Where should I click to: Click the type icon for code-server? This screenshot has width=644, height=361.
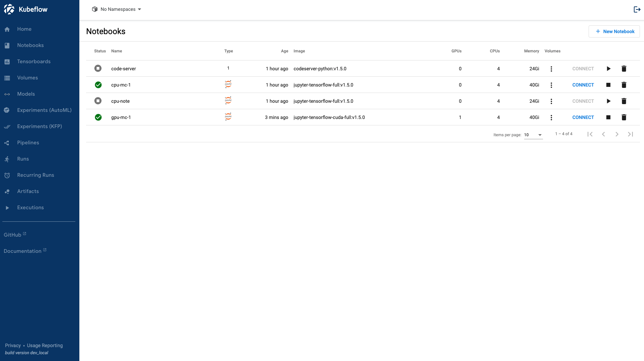tap(228, 68)
